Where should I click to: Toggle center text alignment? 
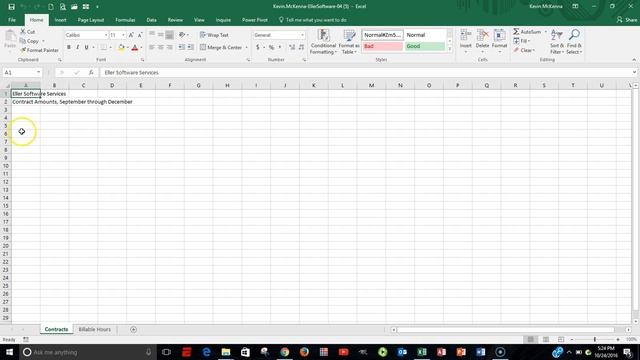point(161,47)
